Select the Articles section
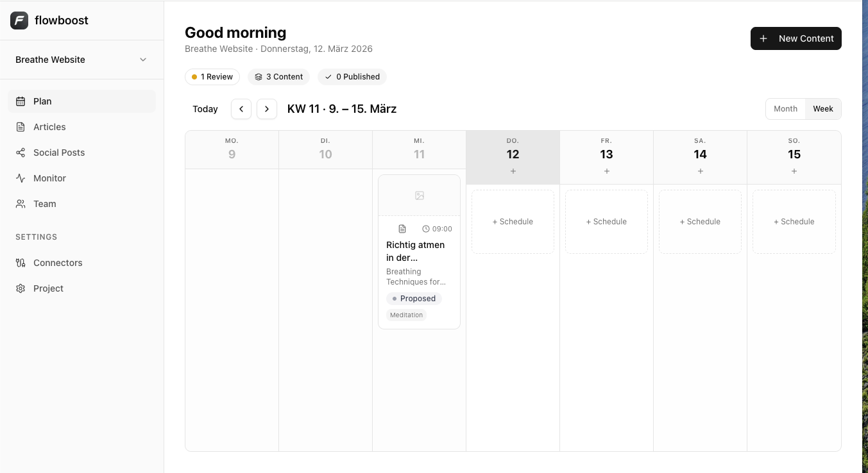868x473 pixels. pos(50,127)
